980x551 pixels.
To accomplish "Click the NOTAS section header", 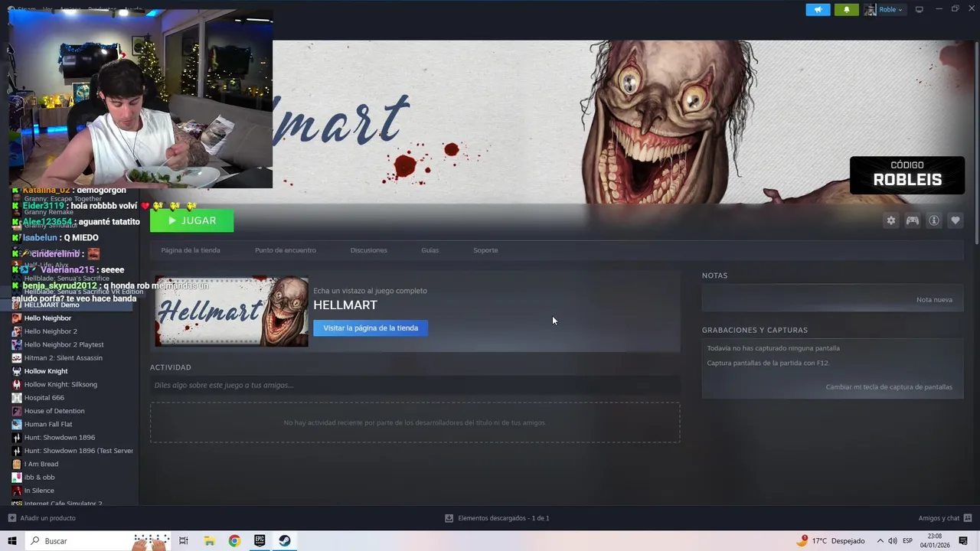I will (x=714, y=275).
